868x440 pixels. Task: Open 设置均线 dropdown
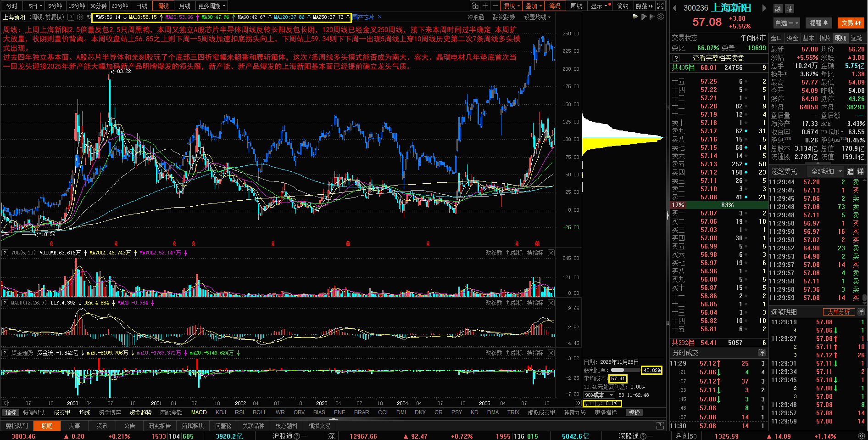(x=537, y=17)
